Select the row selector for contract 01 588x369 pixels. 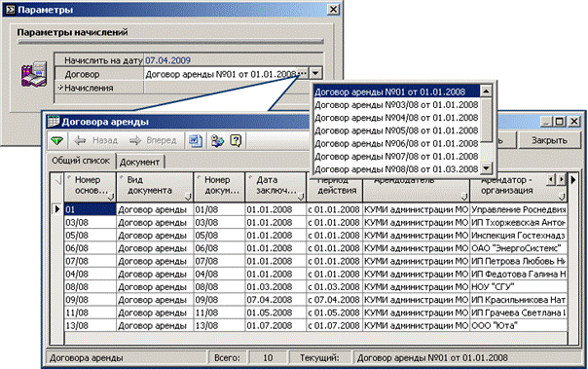pos(57,209)
